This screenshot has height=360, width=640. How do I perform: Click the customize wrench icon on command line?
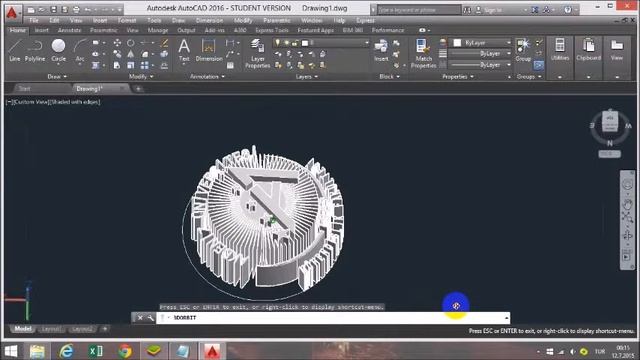(151, 318)
